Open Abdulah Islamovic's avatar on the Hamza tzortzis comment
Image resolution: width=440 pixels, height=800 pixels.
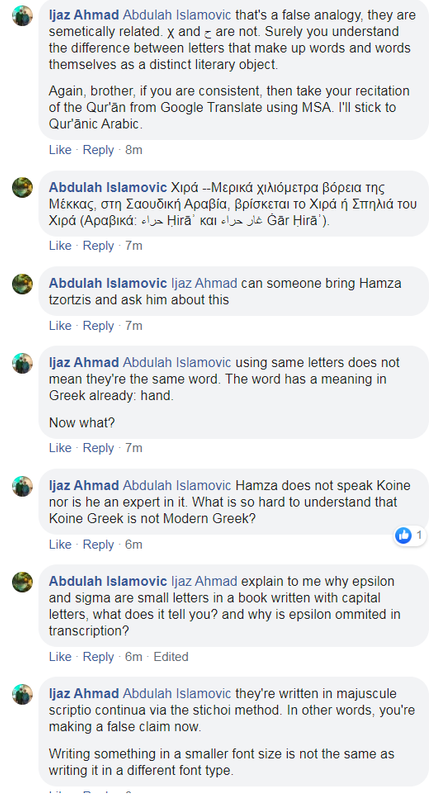pos(22,283)
